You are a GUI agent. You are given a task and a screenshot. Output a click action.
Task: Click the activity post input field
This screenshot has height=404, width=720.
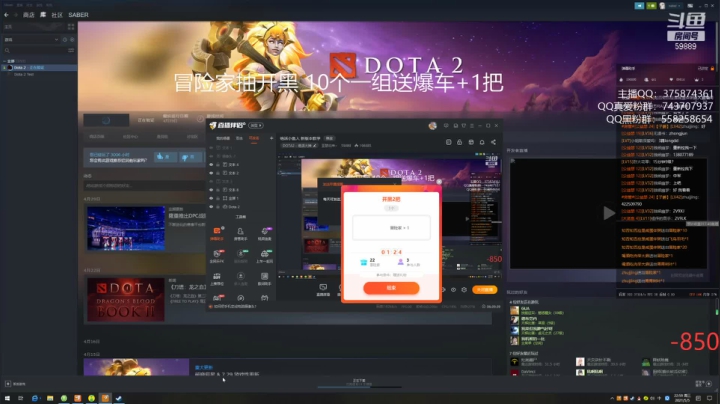(145, 185)
